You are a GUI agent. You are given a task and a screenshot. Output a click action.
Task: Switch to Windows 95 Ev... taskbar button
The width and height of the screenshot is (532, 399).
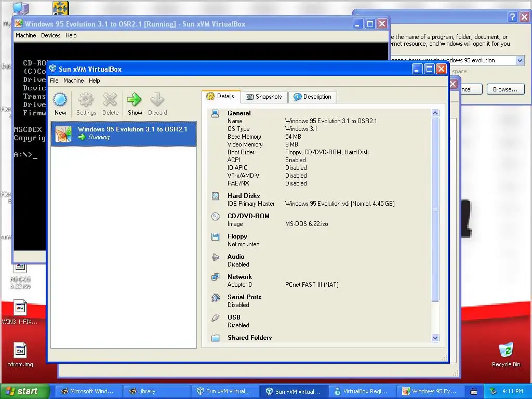(x=431, y=391)
